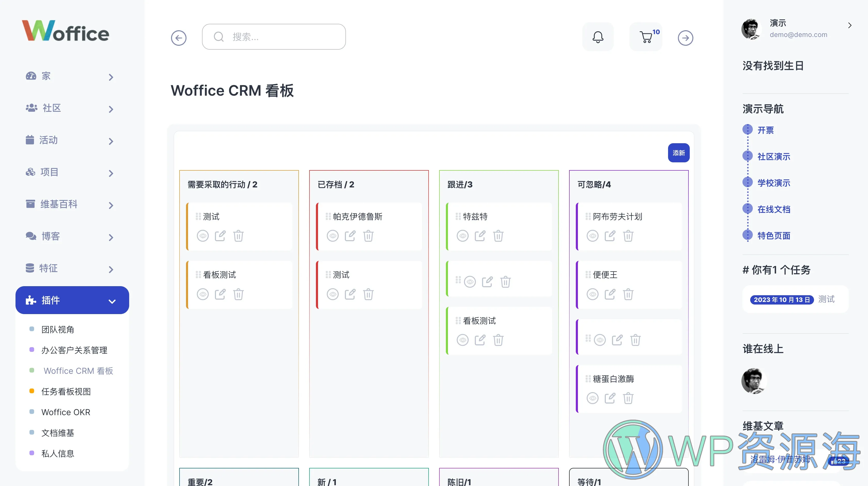Click the Woffice logo

(x=66, y=31)
